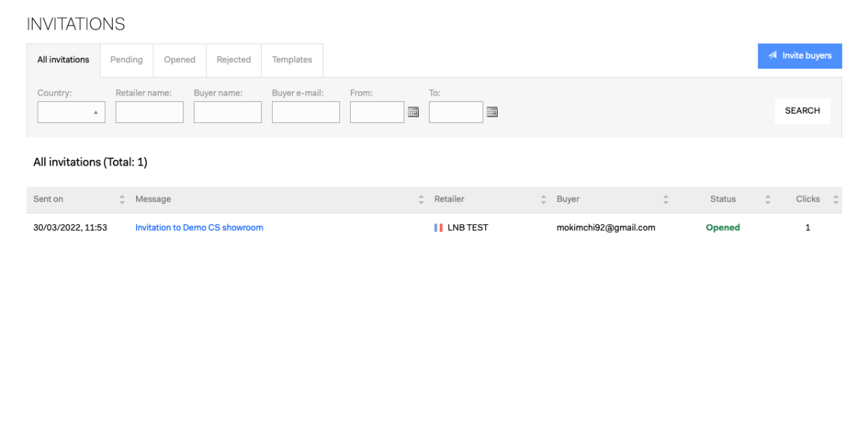Click the French flag beside LNB TEST
Viewport: 868px width, 434px height.
438,228
